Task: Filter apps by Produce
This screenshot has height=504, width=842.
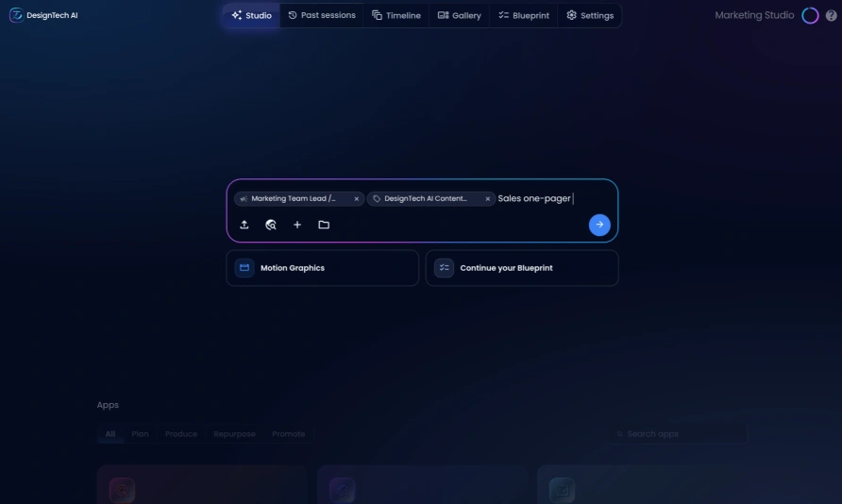Action: (181, 434)
